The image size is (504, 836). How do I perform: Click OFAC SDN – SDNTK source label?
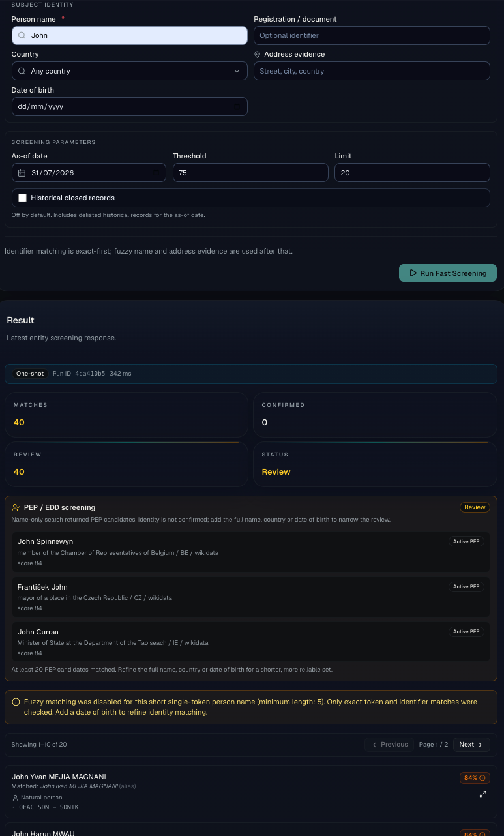[49, 807]
